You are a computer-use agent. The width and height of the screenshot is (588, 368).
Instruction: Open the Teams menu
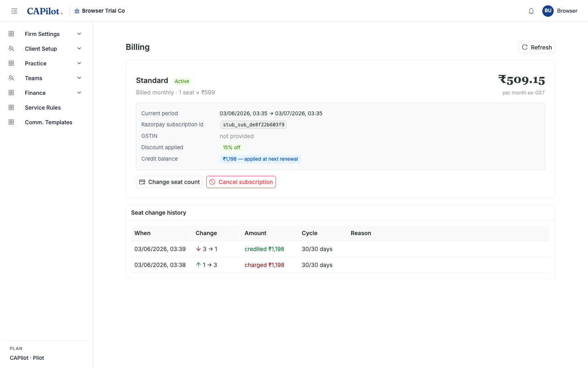coord(46,78)
